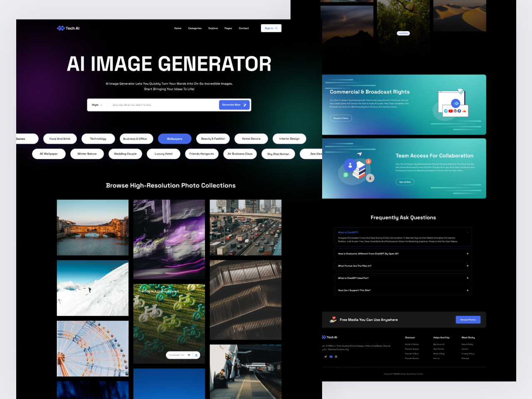Expand What Is ChatGPT Used For question

(468, 278)
